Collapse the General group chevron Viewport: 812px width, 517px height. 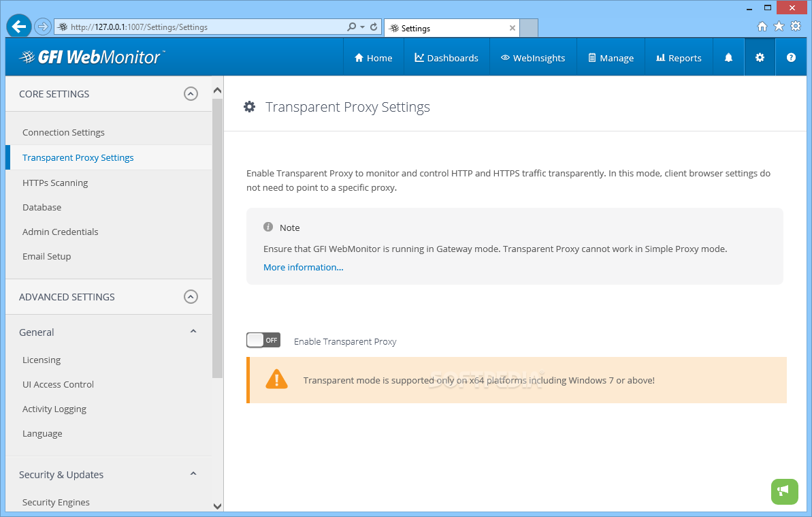point(193,332)
